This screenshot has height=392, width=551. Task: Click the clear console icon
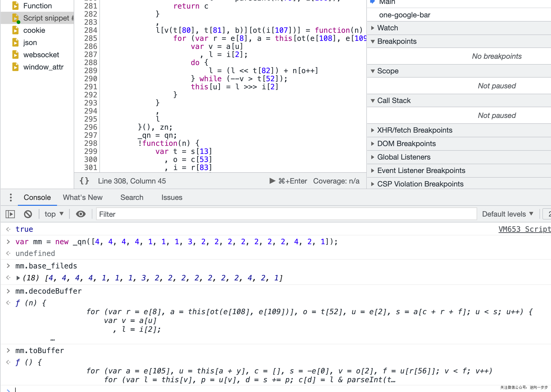coord(28,214)
